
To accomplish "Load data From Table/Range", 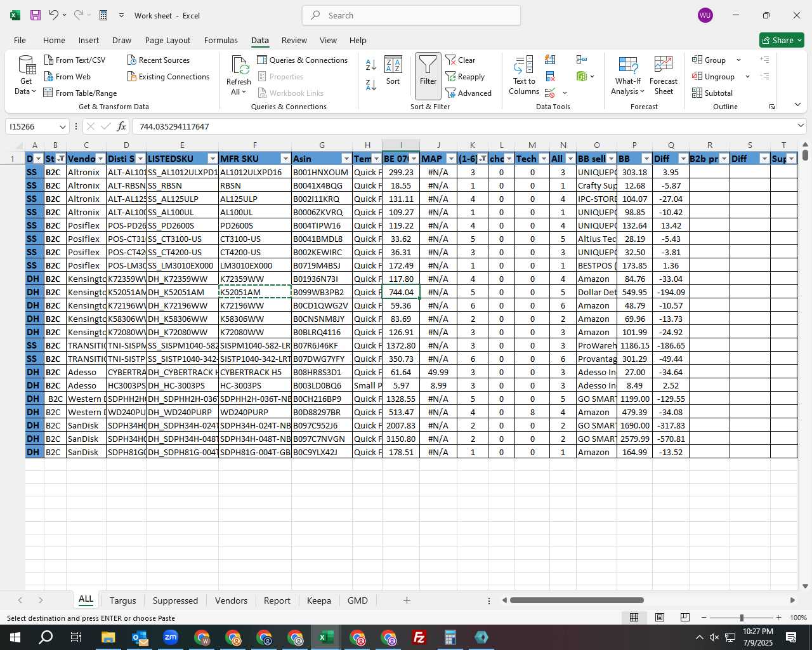I will click(80, 93).
